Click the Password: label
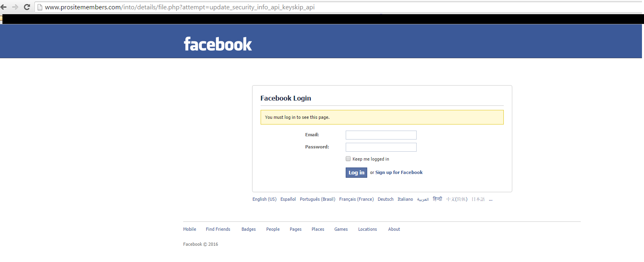The image size is (644, 262). tap(317, 147)
